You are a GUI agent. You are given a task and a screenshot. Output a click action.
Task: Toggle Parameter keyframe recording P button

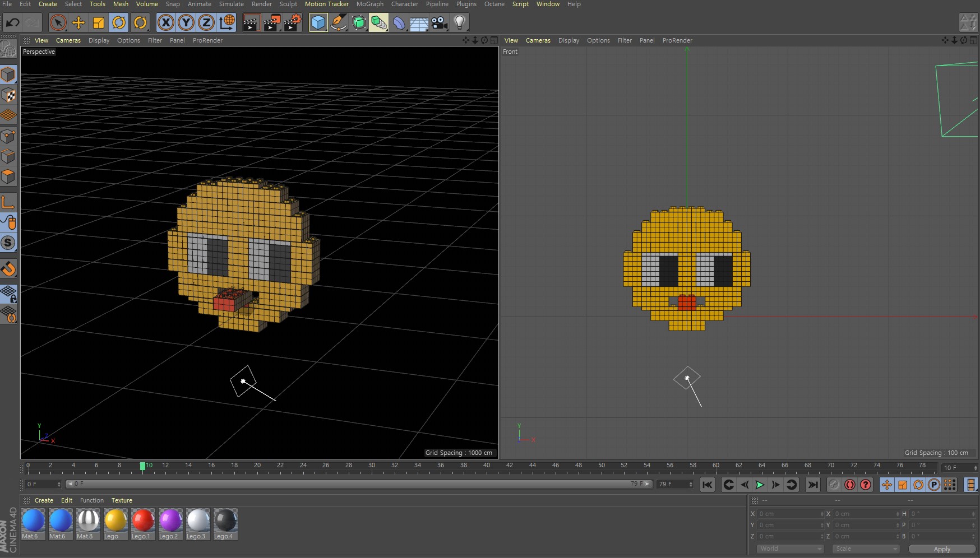[x=934, y=485]
